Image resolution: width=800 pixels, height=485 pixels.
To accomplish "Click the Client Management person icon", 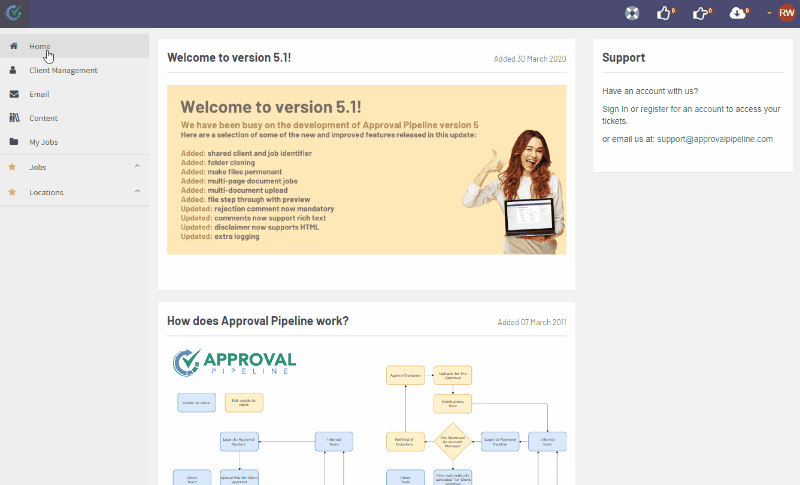I will coord(13,70).
